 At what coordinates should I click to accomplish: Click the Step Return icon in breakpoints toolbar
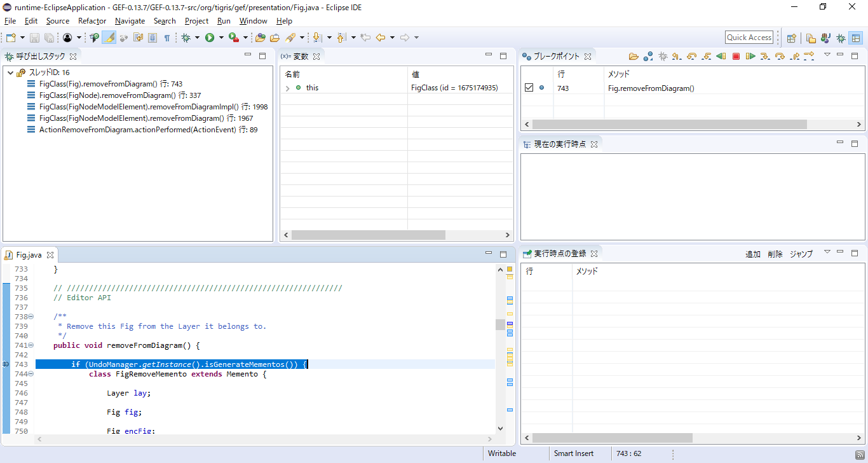coord(794,56)
